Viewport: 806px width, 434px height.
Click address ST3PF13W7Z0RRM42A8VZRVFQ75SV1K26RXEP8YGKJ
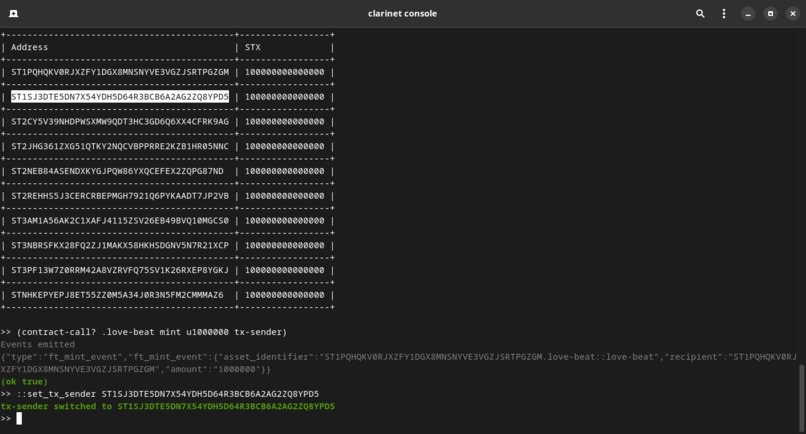120,270
